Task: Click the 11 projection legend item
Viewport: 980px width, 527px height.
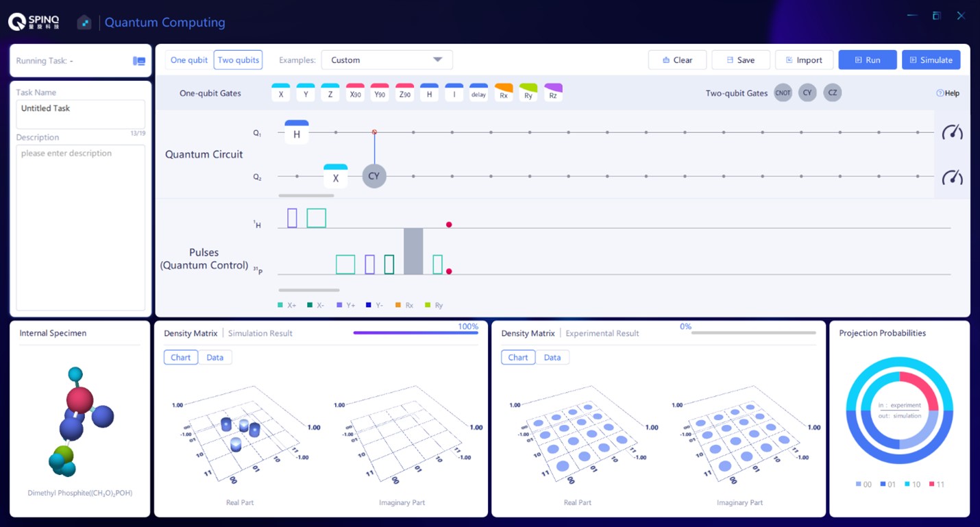Action: pos(937,485)
